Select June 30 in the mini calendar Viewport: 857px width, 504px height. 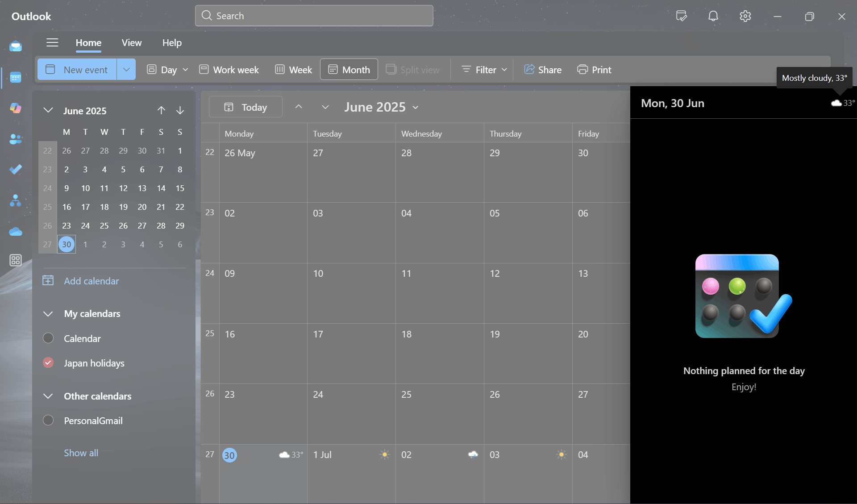click(66, 244)
